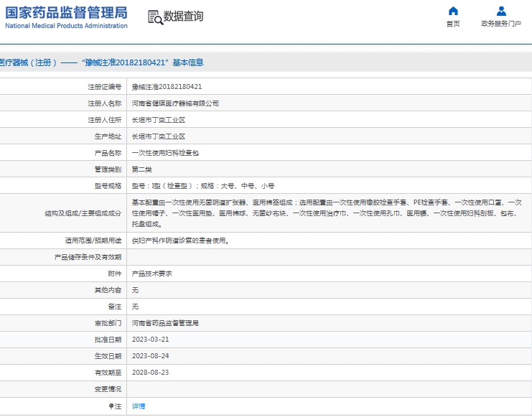The height and width of the screenshot is (420, 532).
Task: Click the 结构及组成/主要组成成分 label
Action: click(x=83, y=213)
